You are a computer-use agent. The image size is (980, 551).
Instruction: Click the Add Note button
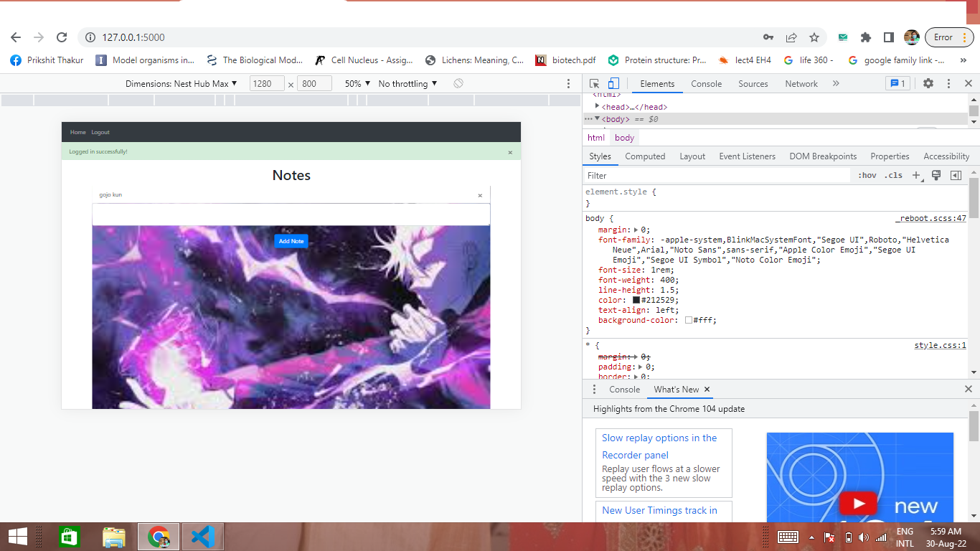click(x=291, y=241)
